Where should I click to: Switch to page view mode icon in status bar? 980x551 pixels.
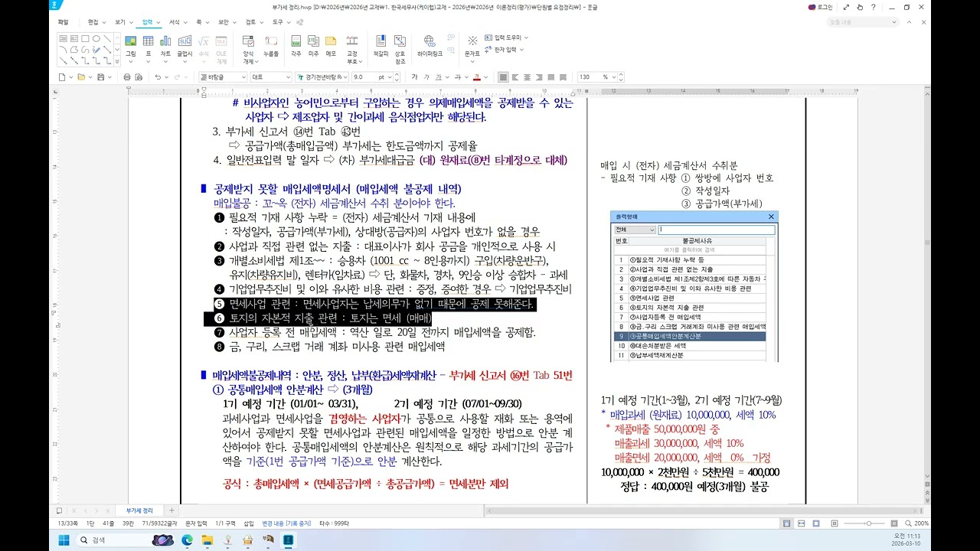[786, 523]
